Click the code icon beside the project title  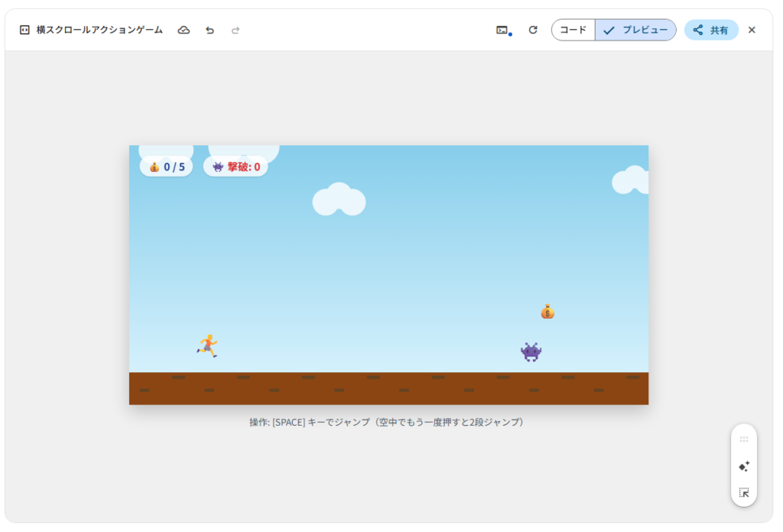click(x=24, y=30)
